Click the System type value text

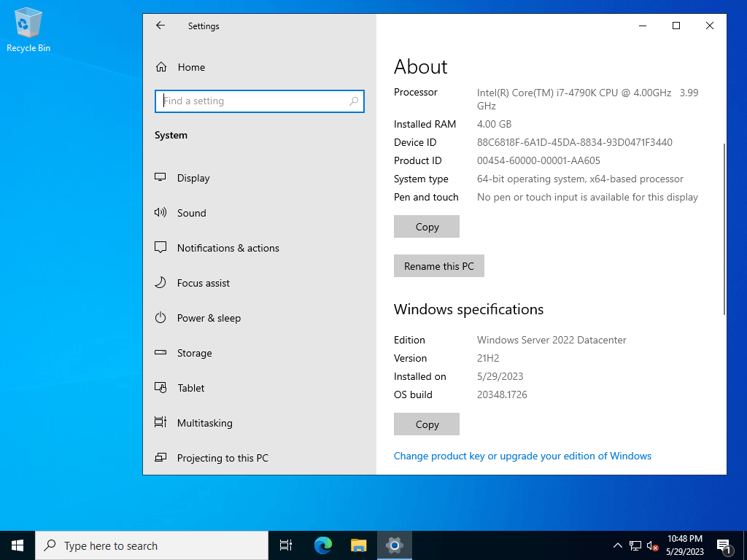(580, 179)
